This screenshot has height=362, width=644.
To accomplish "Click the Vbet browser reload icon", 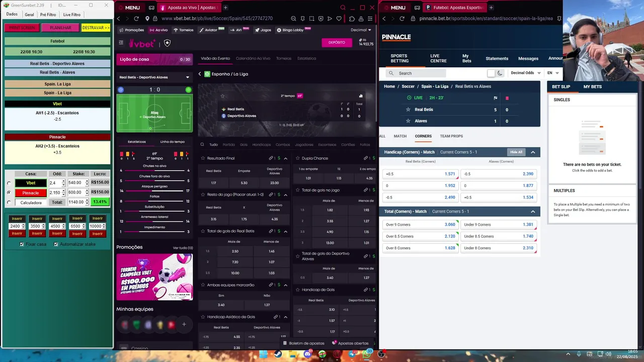I will [136, 19].
